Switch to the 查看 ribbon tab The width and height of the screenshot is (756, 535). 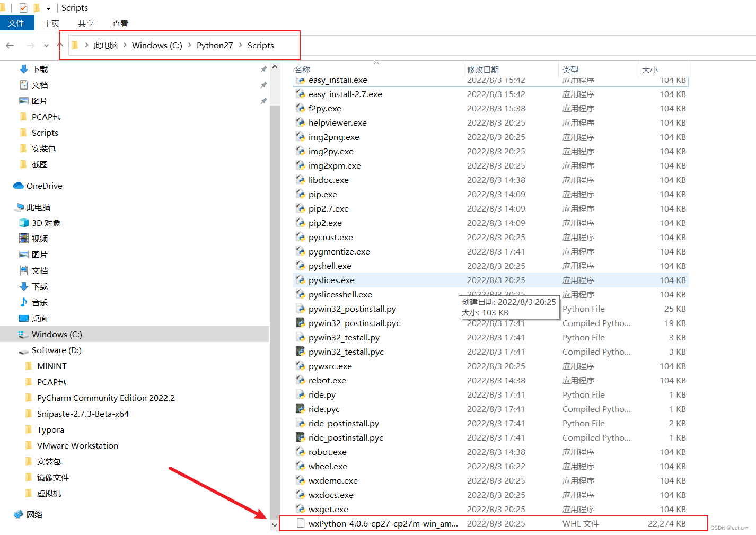[x=120, y=23]
